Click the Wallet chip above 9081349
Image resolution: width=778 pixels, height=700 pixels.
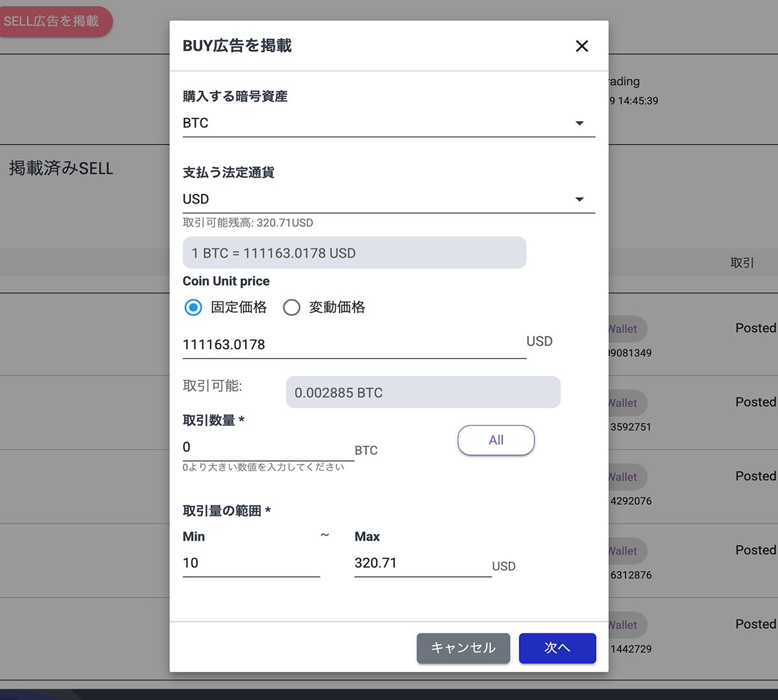(626, 329)
